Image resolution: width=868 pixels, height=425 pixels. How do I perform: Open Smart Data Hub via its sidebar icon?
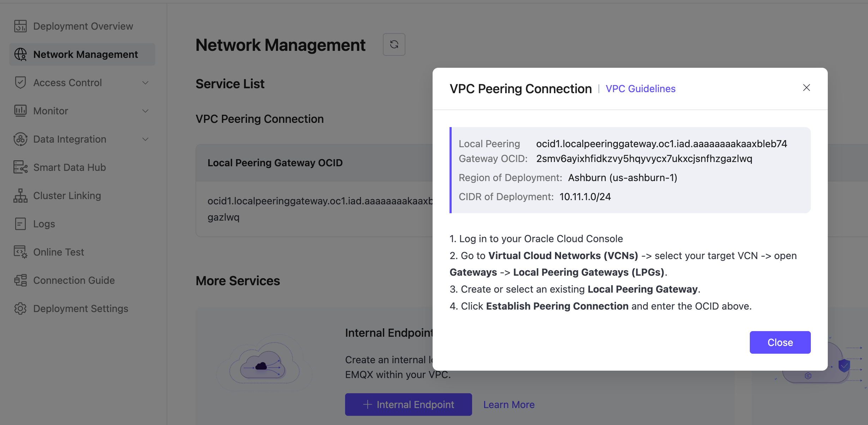pyautogui.click(x=20, y=167)
